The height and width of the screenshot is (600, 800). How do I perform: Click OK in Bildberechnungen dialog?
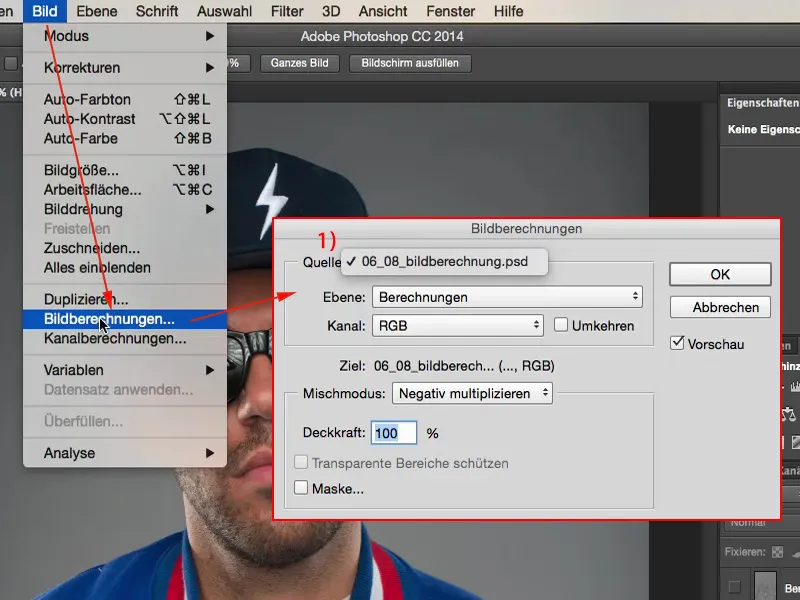coord(720,274)
